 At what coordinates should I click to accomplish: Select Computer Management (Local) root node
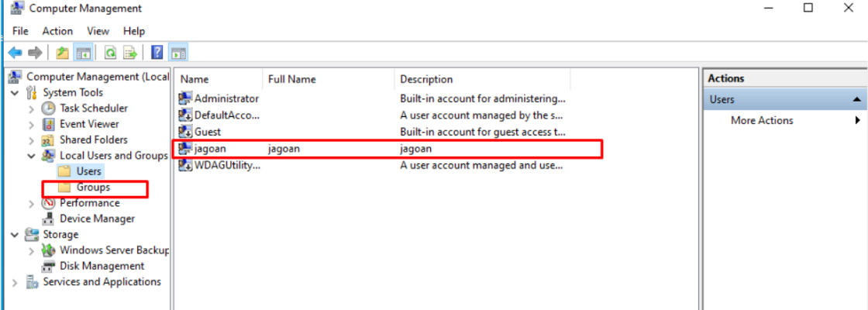click(x=97, y=77)
